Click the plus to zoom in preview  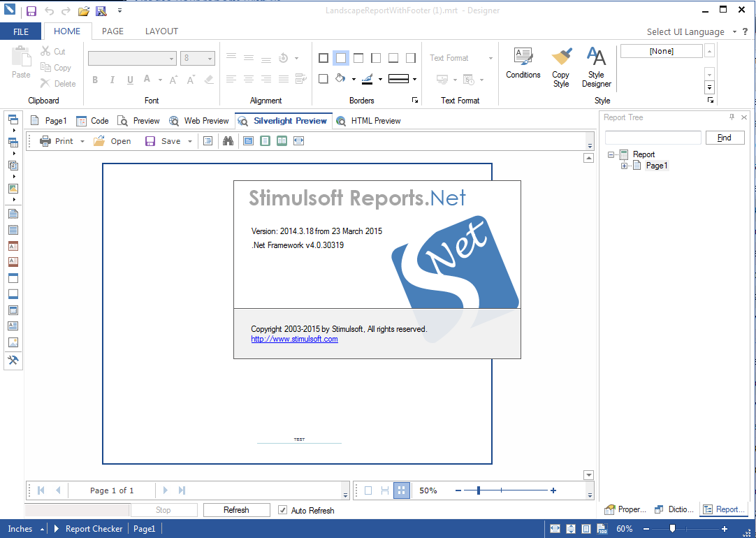pos(553,490)
